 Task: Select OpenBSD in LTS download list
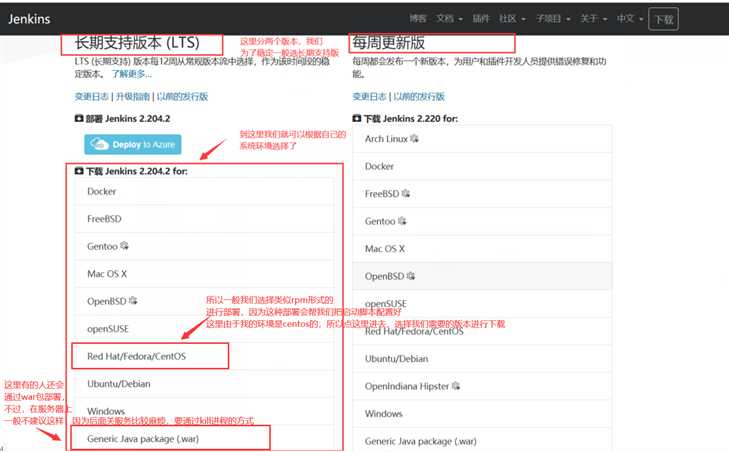click(205, 301)
